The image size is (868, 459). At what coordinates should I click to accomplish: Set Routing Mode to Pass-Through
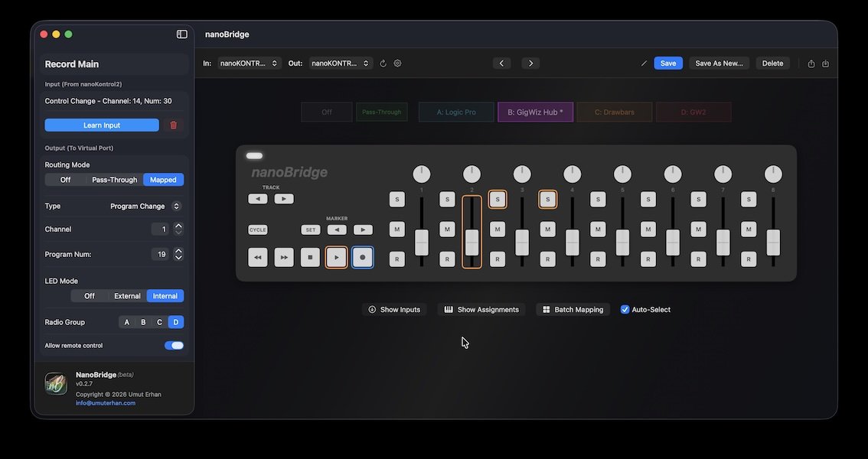pos(114,180)
